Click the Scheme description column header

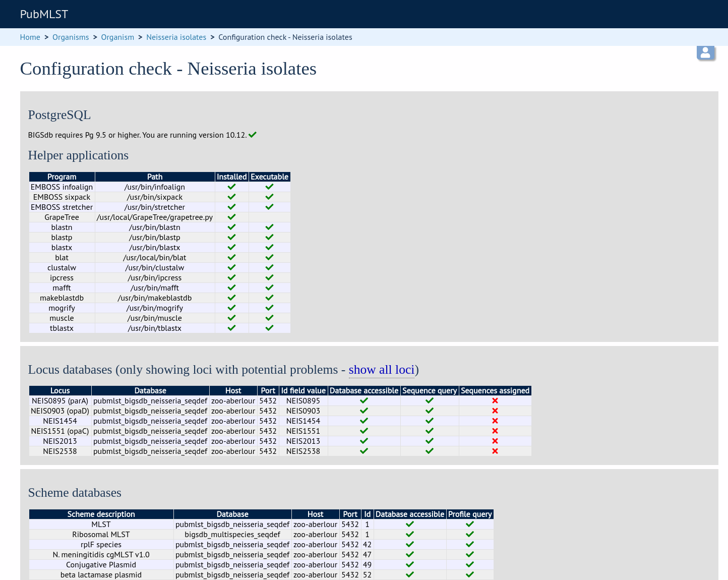pyautogui.click(x=101, y=514)
